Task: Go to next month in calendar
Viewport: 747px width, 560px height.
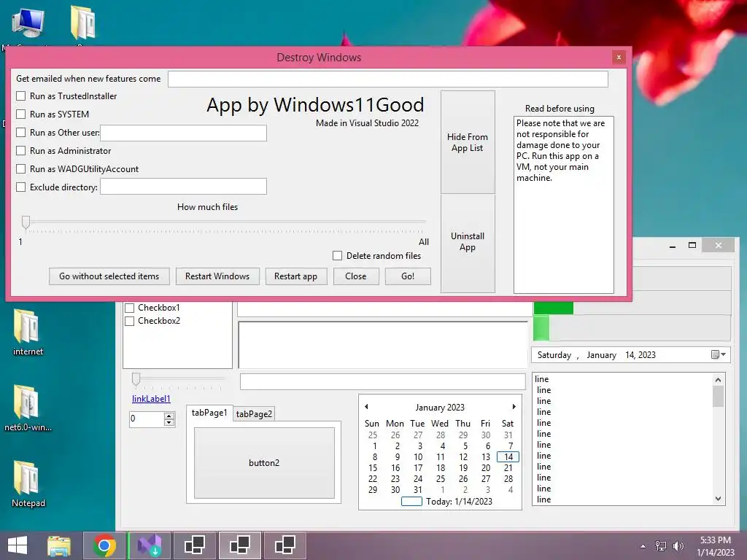Action: [514, 407]
